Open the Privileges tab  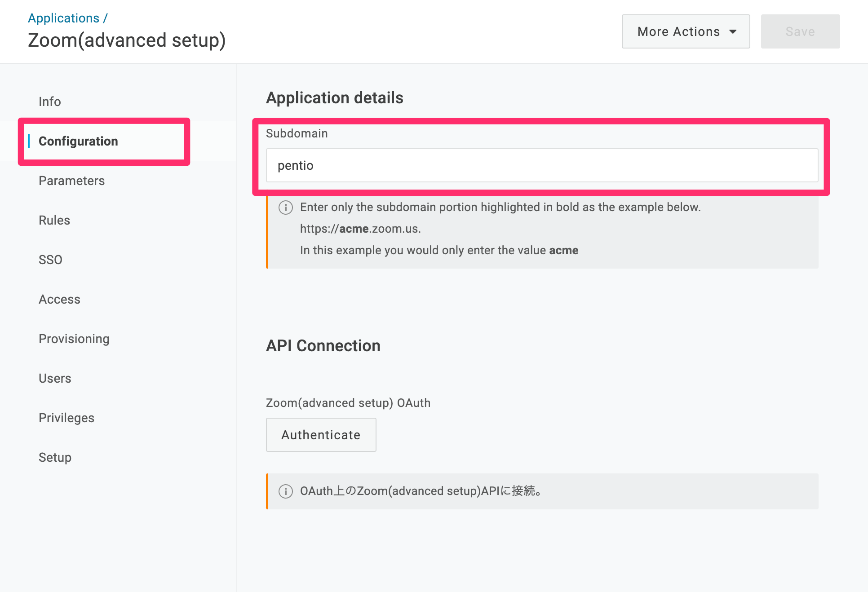click(x=66, y=418)
